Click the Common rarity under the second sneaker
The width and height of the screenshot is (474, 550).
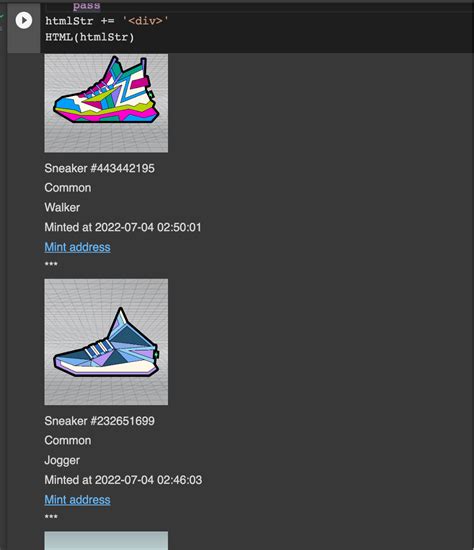[68, 441]
